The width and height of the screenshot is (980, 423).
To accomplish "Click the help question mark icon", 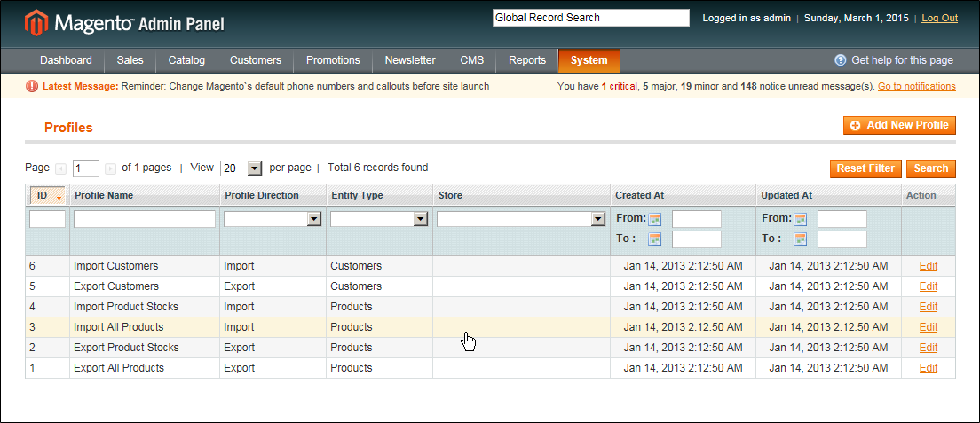I will [841, 60].
